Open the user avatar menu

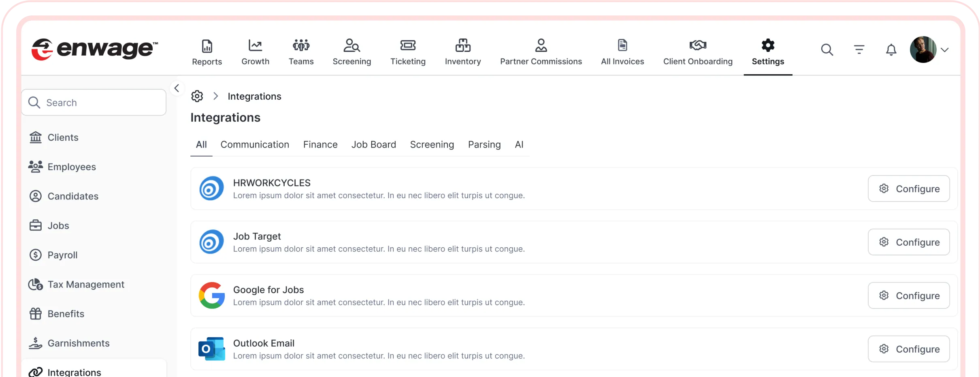coord(923,50)
